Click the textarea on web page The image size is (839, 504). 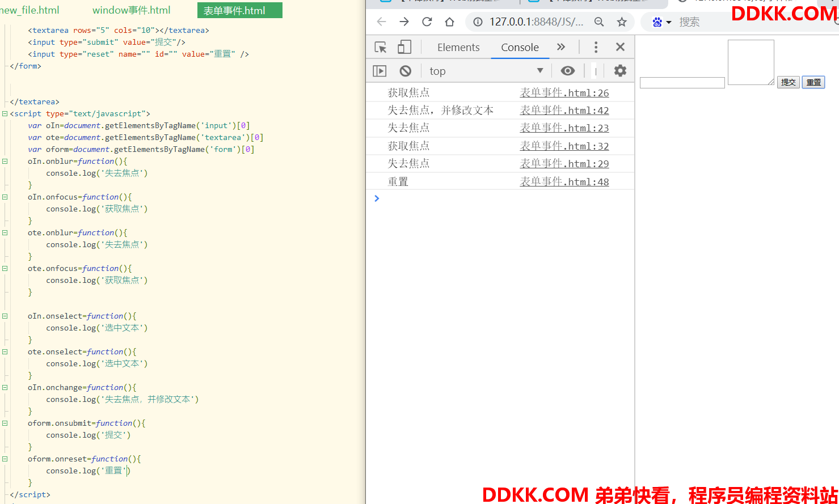751,62
